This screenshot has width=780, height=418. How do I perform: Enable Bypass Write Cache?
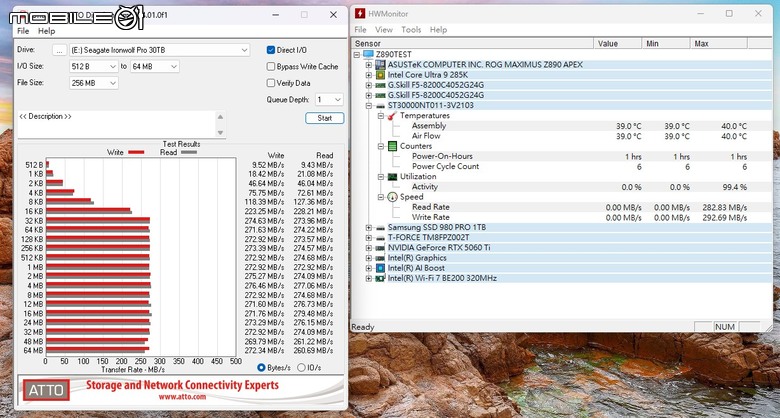pyautogui.click(x=271, y=66)
